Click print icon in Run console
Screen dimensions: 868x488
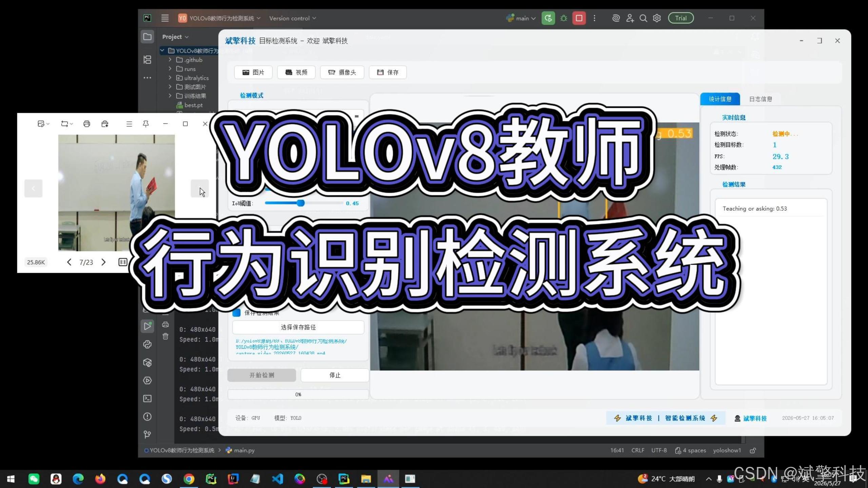click(165, 324)
